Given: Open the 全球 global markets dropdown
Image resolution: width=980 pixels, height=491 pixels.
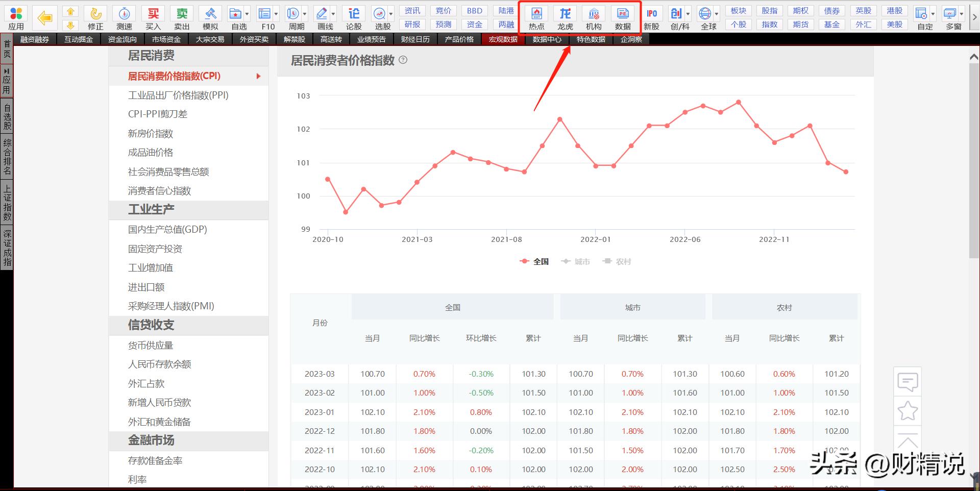Looking at the screenshot, I should click(717, 14).
